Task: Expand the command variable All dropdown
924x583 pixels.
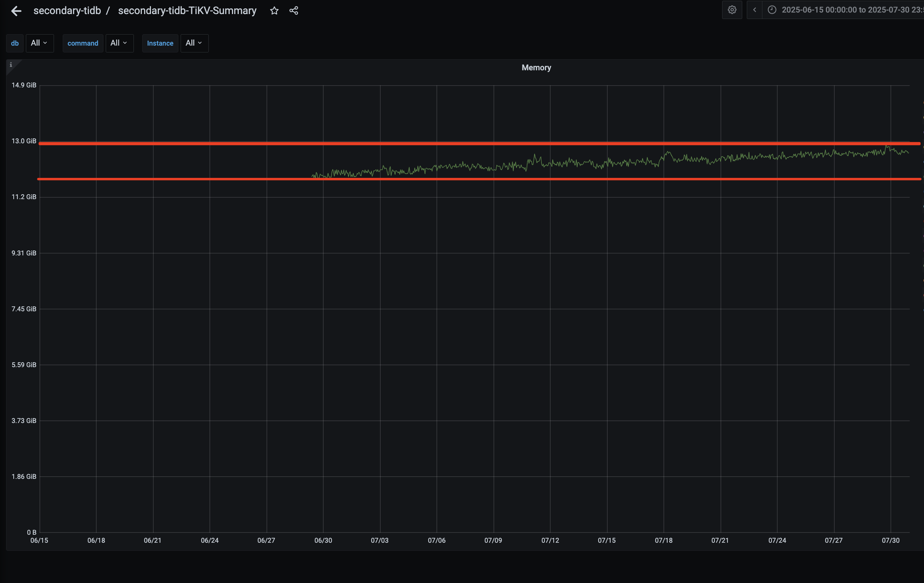Action: tap(119, 43)
